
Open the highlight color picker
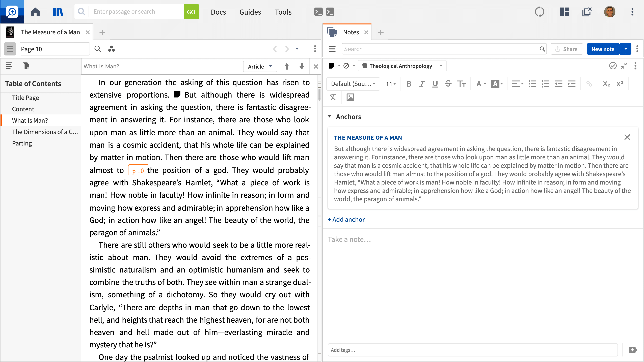click(x=496, y=84)
